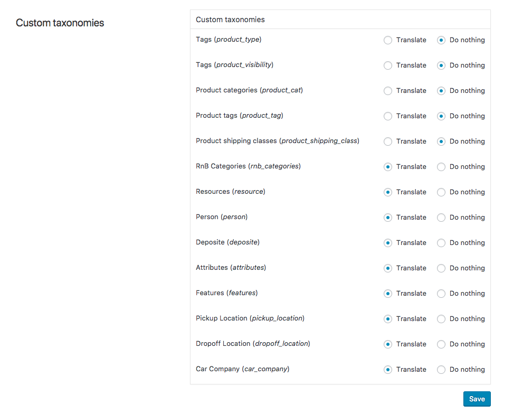Click the Custom taxonomies box header

pyautogui.click(x=230, y=20)
